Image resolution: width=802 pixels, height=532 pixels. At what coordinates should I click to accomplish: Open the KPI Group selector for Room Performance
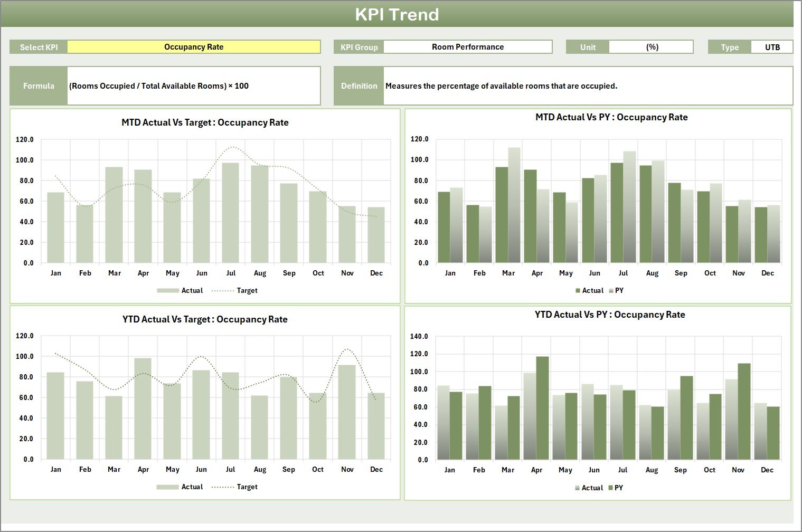467,46
